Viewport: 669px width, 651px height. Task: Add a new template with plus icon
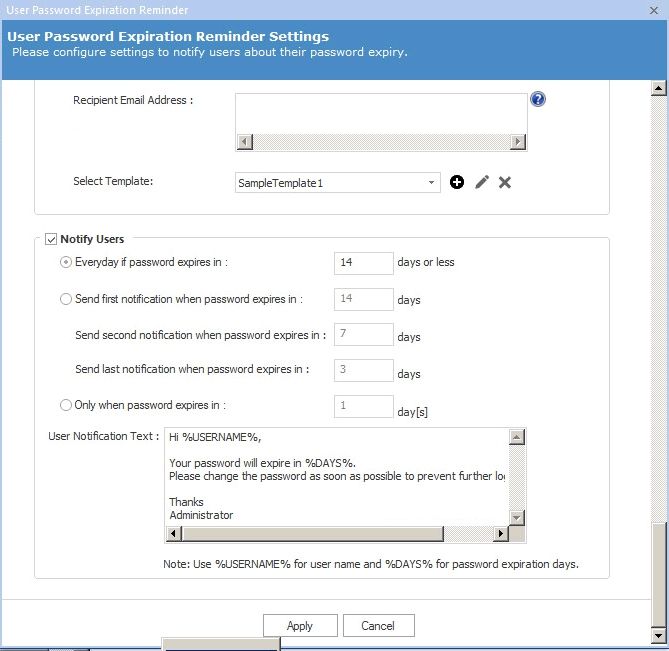(457, 182)
